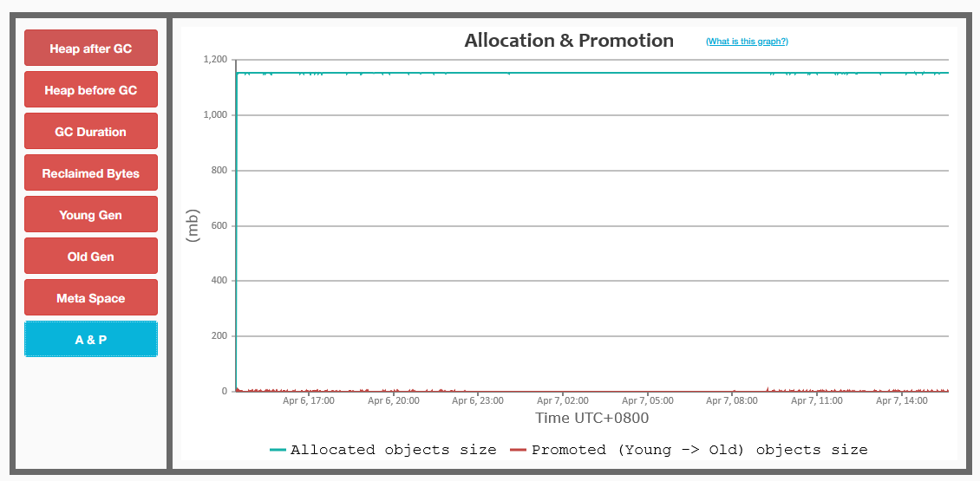Click the Apr 7, 02:00 axis label
The image size is (980, 481).
coord(563,400)
